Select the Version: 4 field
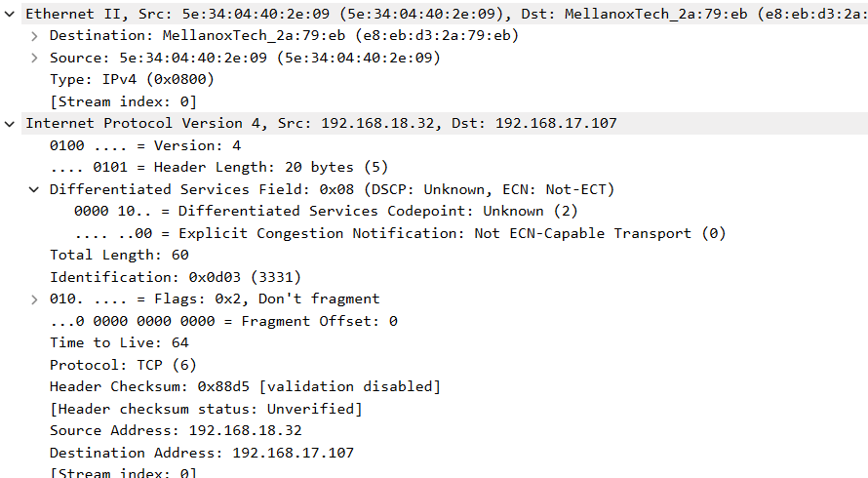 145,145
